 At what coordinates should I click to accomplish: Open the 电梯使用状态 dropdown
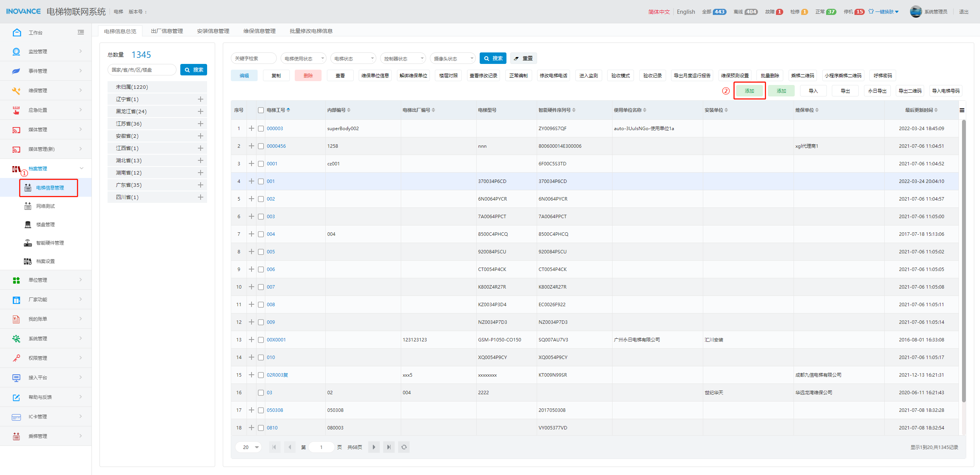click(x=303, y=59)
